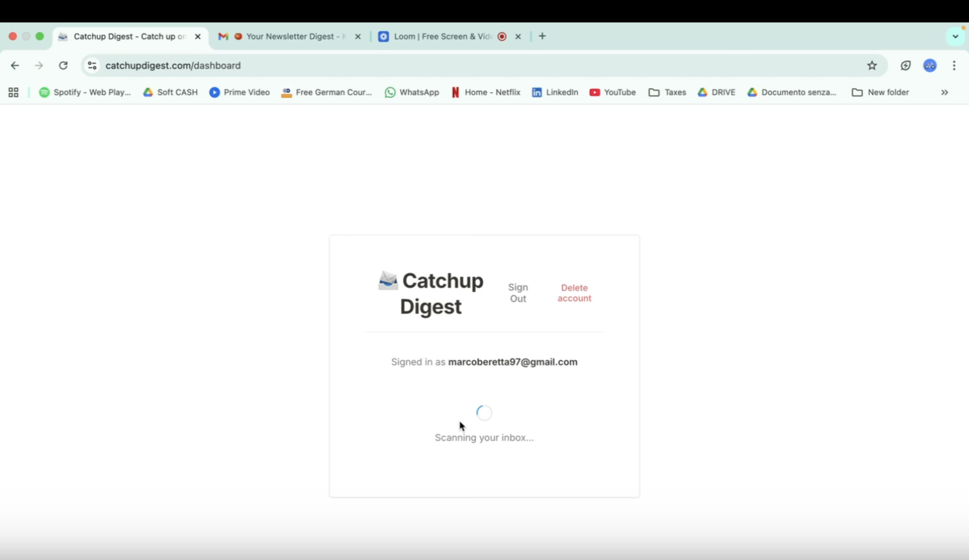Screen dimensions: 969x560
Task: Open the Documento senza... bookmark
Action: click(792, 92)
